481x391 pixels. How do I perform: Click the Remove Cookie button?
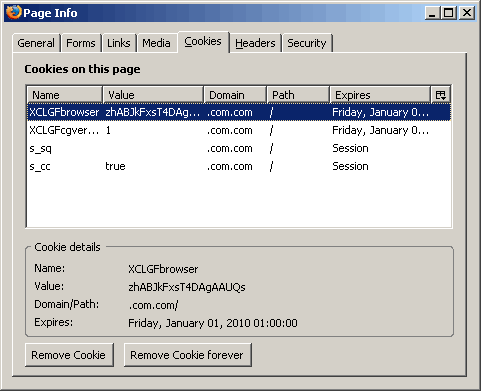[69, 355]
